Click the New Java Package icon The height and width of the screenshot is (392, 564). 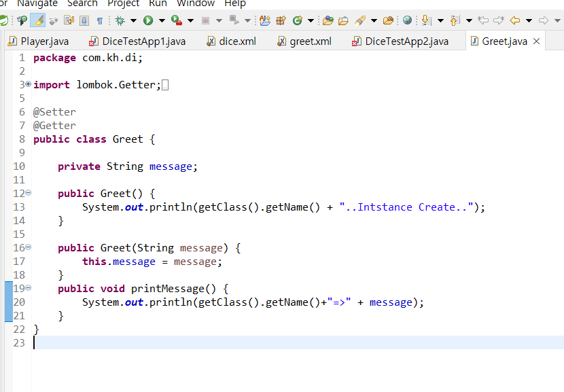(281, 20)
